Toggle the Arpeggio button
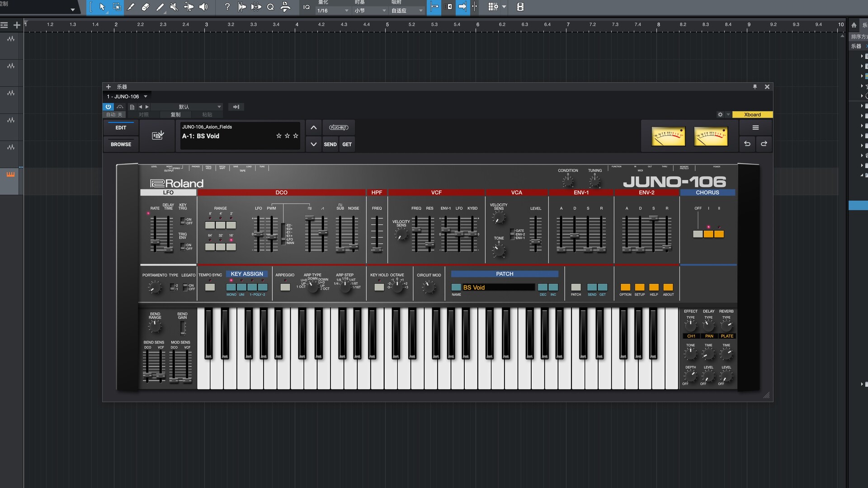The image size is (868, 488). point(285,287)
